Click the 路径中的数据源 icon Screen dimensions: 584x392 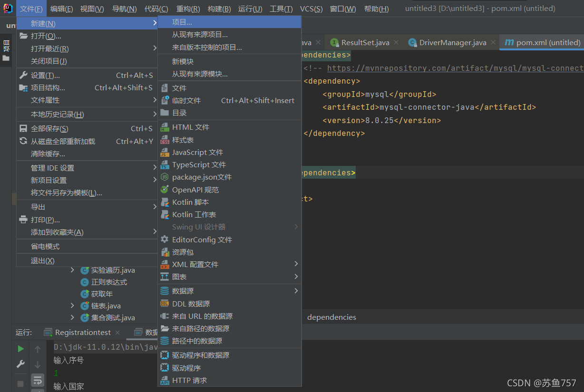[165, 341]
